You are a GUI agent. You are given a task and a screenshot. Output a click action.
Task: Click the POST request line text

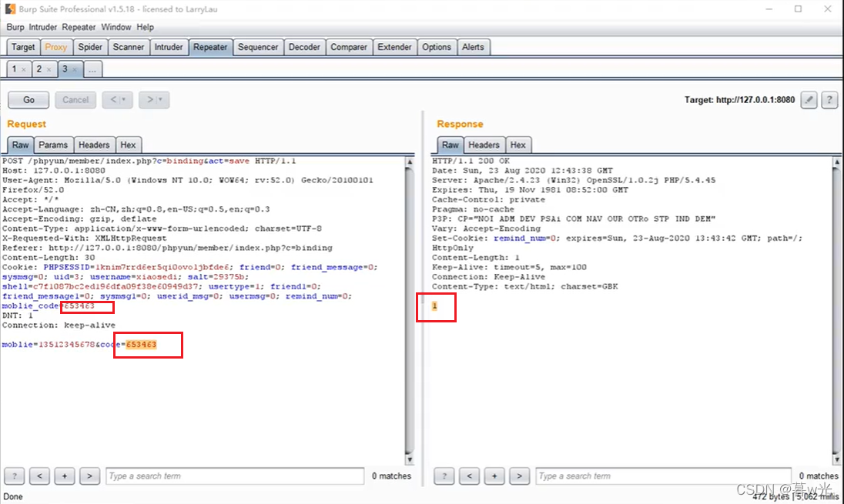coord(149,161)
